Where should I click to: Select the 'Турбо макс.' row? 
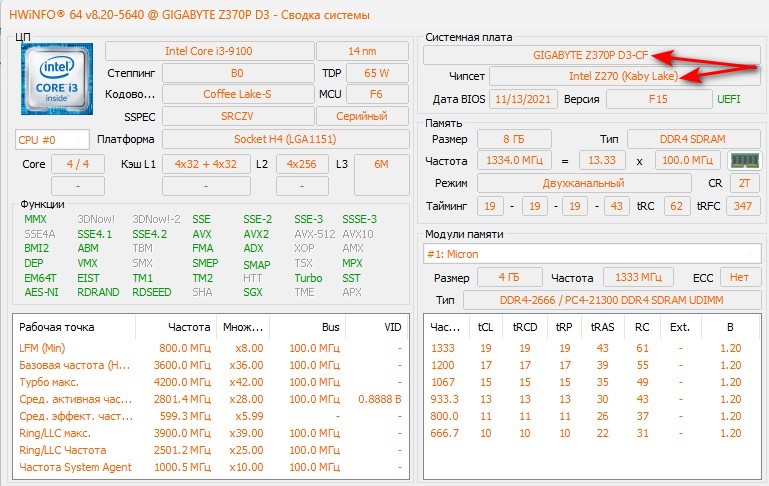tap(211, 382)
